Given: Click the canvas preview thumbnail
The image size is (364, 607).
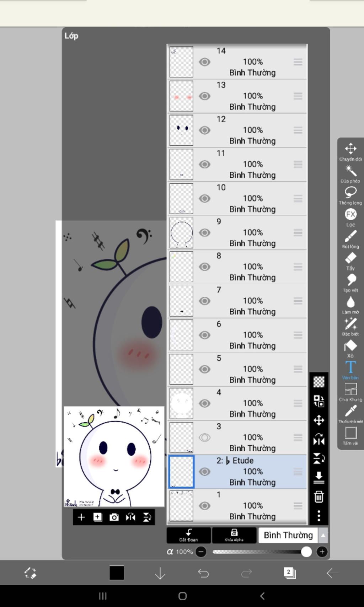Looking at the screenshot, I should click(x=114, y=457).
